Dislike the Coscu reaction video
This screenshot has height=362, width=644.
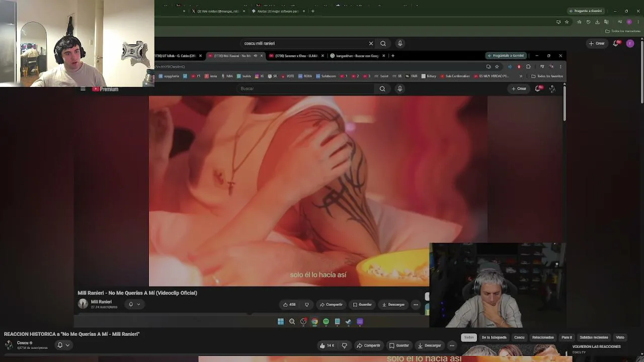tap(345, 345)
